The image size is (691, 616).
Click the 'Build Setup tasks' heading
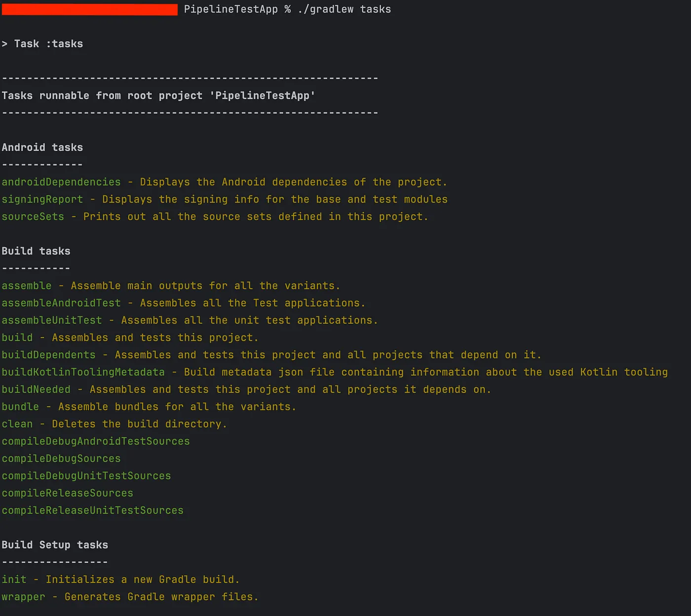(55, 544)
